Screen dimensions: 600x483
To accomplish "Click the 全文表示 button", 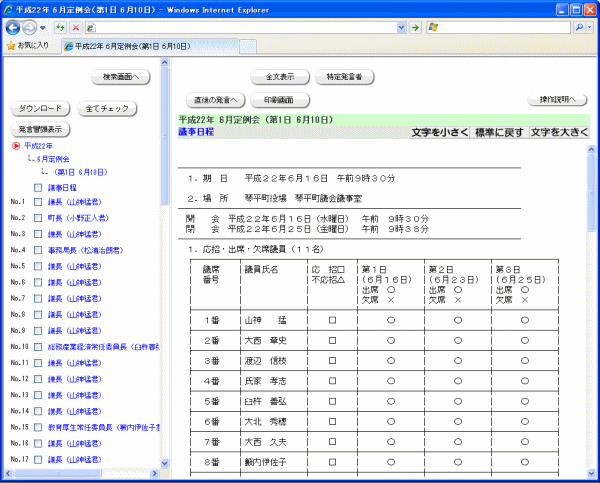I will [280, 77].
